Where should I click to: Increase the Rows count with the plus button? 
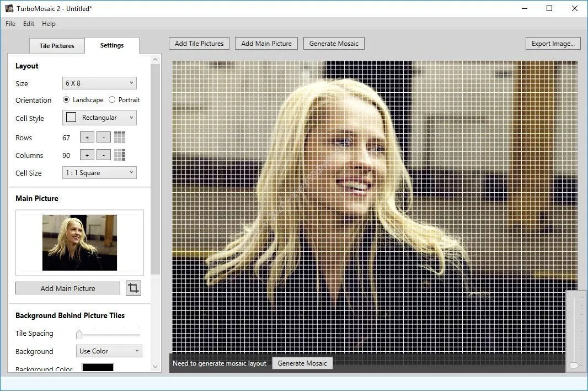pos(87,138)
